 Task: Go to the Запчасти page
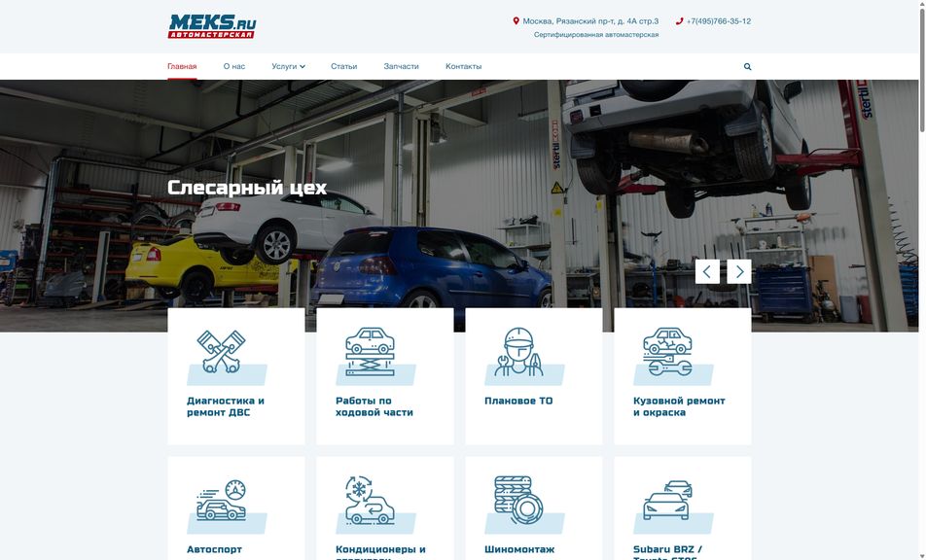[x=402, y=67]
